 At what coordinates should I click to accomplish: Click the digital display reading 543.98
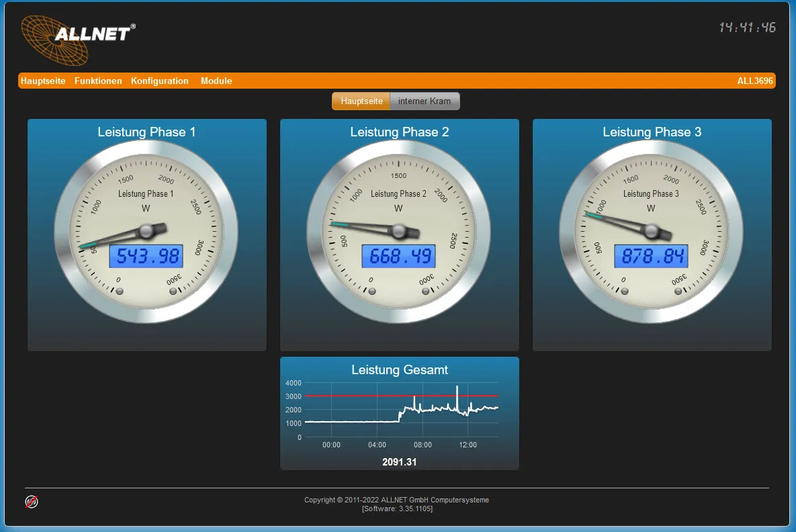(146, 256)
